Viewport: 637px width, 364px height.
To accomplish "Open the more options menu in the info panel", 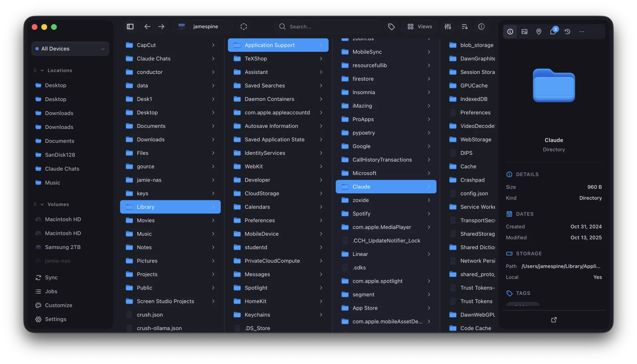I will click(x=582, y=31).
